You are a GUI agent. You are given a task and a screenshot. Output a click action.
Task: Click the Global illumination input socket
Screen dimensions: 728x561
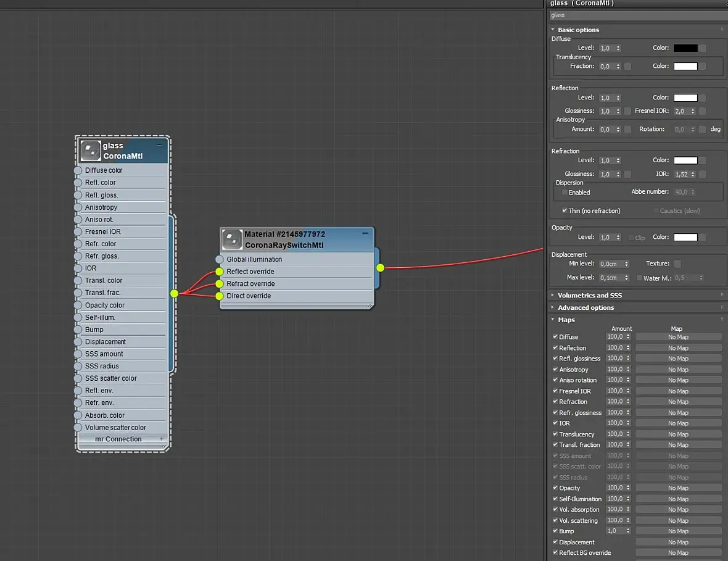(220, 259)
